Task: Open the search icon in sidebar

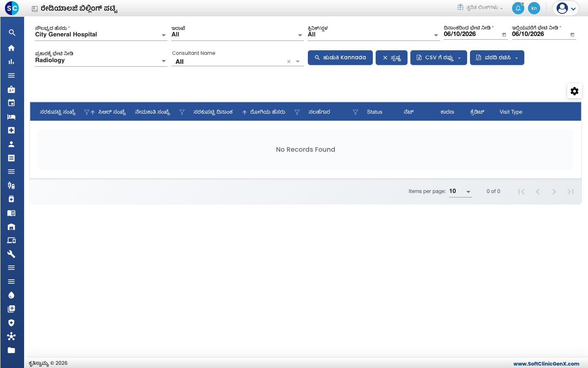Action: [11, 33]
